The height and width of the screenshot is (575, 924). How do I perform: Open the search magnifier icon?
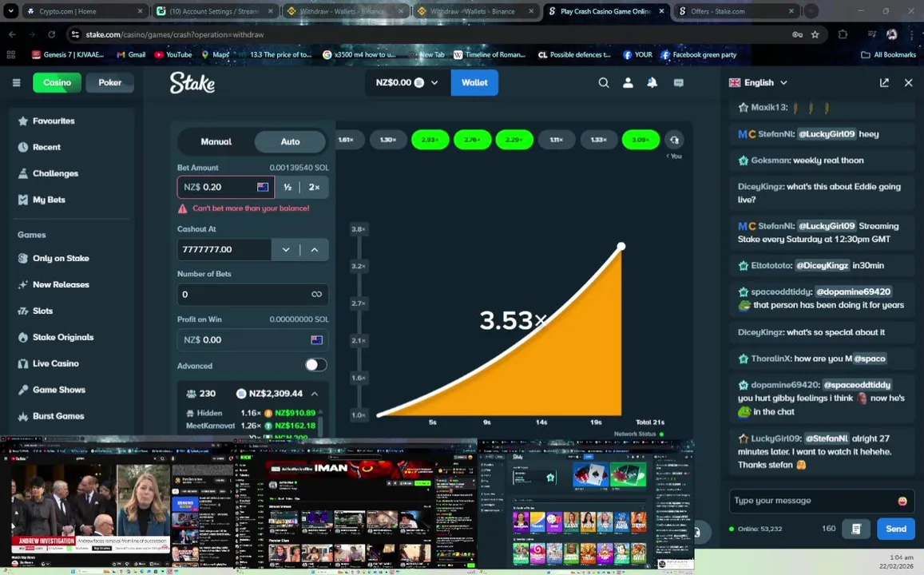(x=604, y=82)
